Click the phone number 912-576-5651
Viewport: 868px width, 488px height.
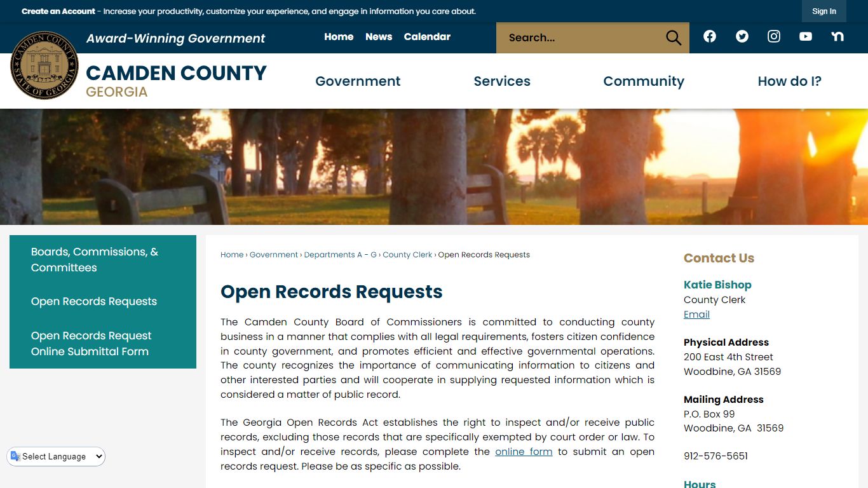pos(715,456)
